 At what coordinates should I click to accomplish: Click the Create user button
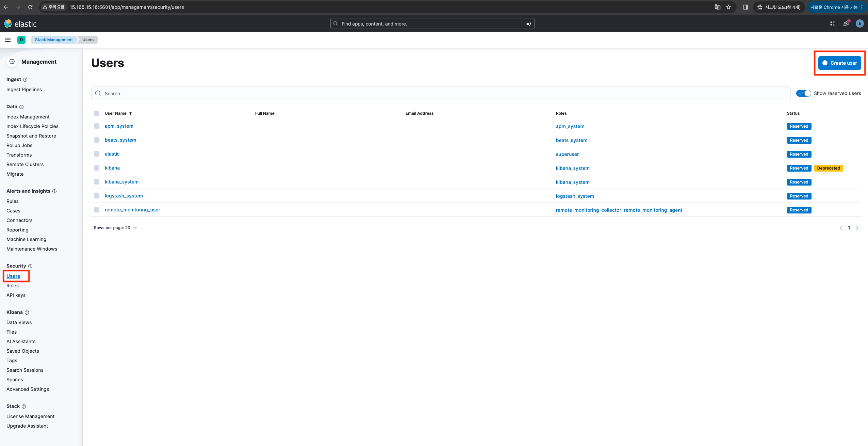coord(839,63)
